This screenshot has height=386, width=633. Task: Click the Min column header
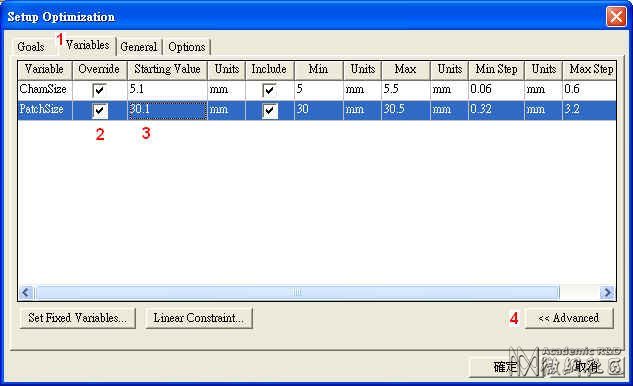coord(319,70)
